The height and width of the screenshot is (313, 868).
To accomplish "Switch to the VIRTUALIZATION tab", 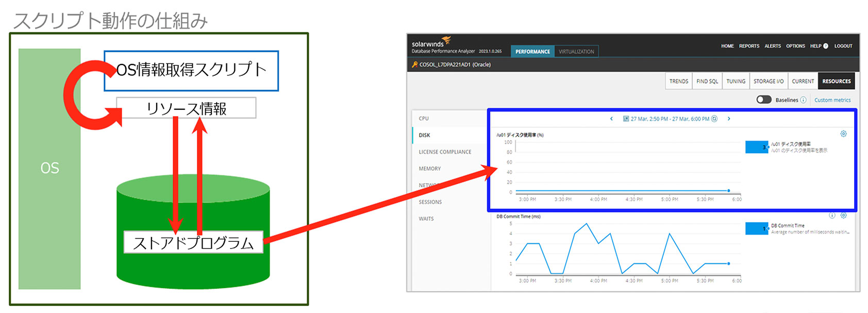I will (576, 52).
